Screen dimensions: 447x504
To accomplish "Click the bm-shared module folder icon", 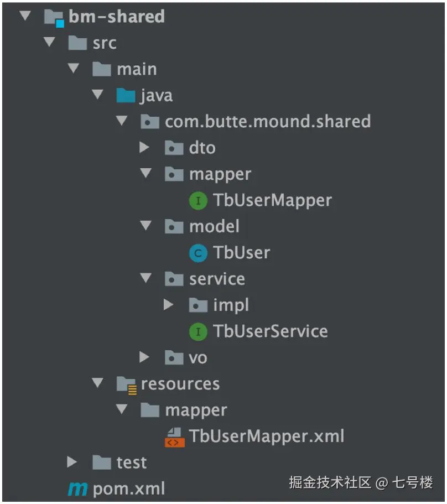I will pyautogui.click(x=54, y=18).
